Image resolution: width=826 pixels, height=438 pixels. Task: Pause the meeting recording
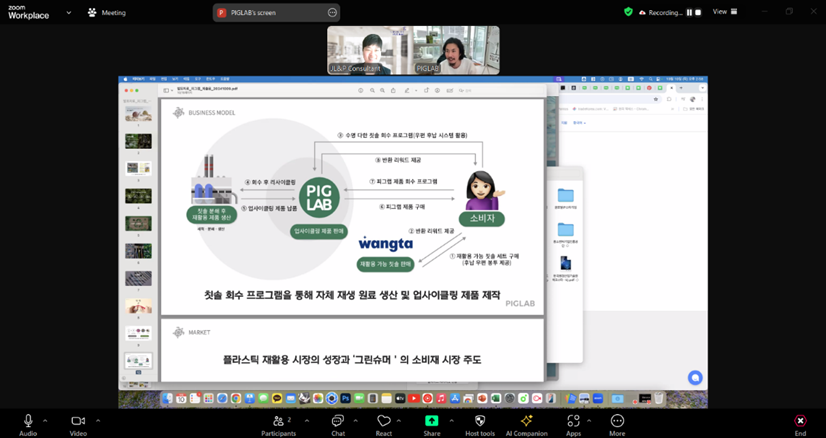click(x=689, y=12)
